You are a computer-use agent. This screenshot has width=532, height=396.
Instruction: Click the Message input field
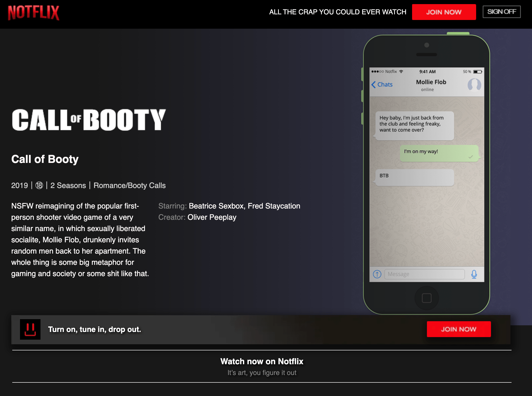424,274
